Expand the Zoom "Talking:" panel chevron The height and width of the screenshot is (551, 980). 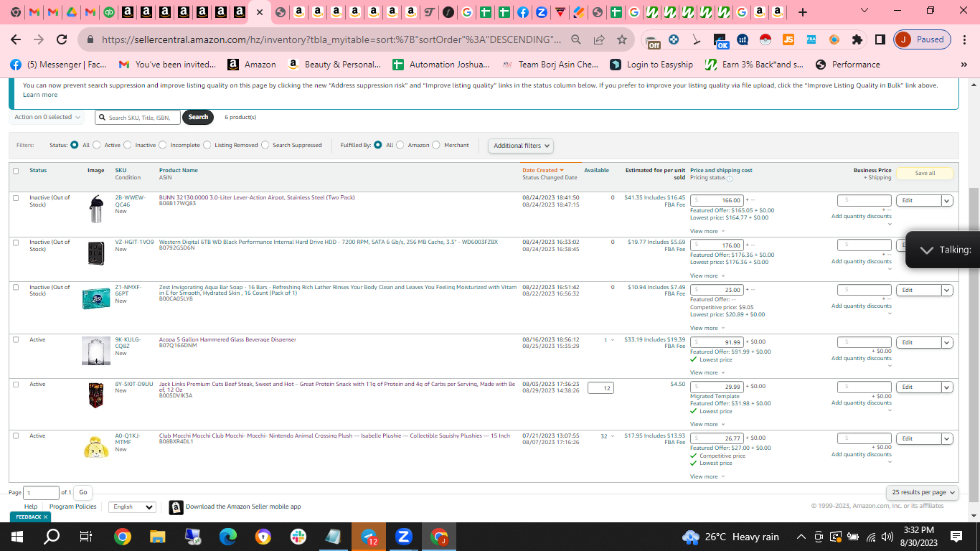926,250
